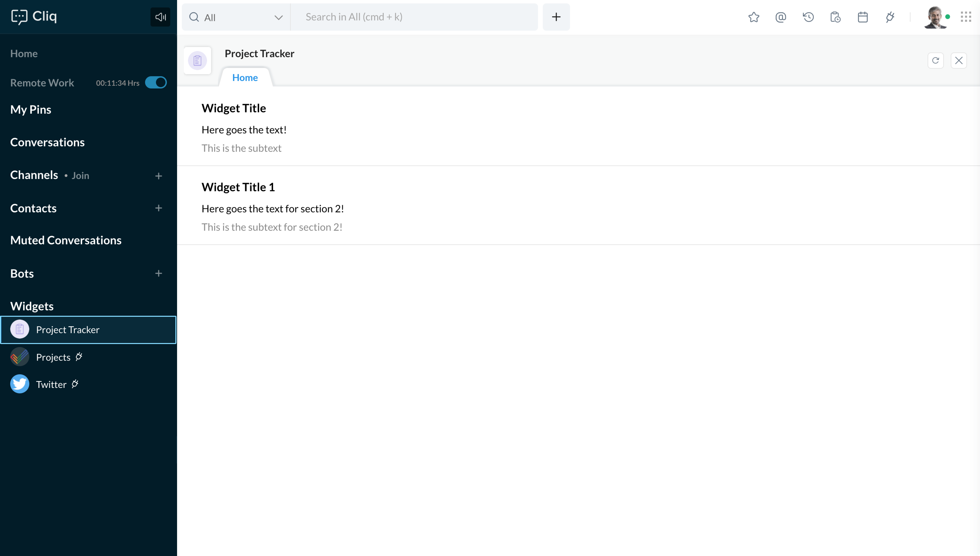980x556 pixels.
Task: Click Project Tracker clipboard icon in sidebar
Action: coord(19,329)
